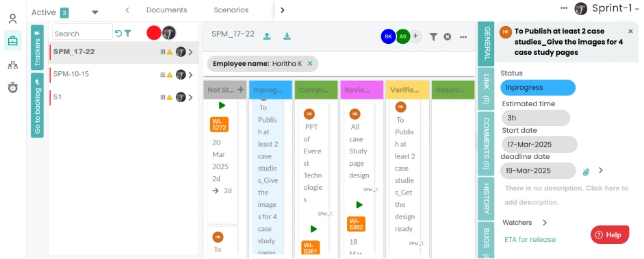Click the download icon next to SPM_17-22

click(x=287, y=36)
